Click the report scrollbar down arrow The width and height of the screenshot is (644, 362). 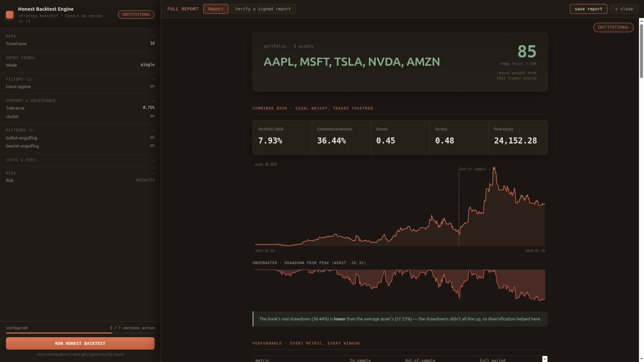tap(641, 359)
